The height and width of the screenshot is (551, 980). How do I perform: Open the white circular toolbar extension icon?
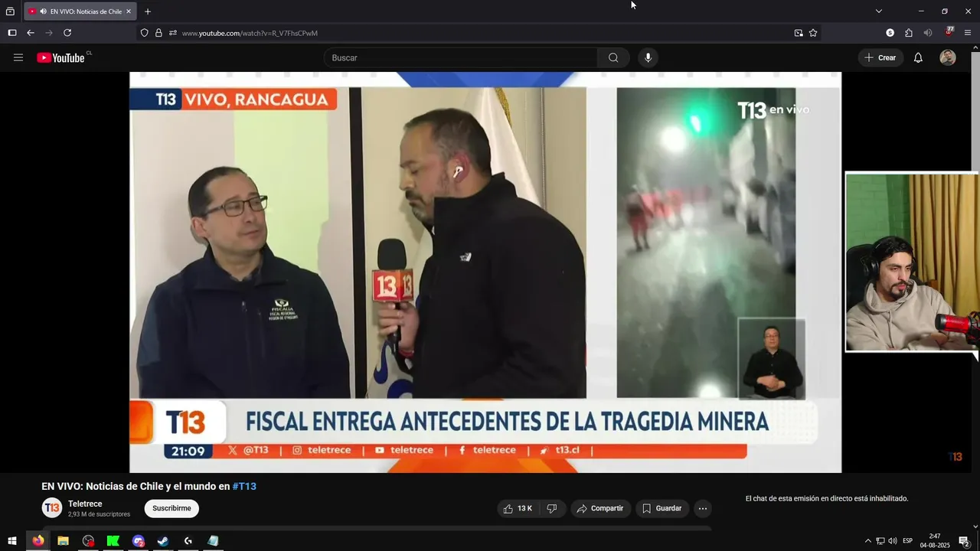890,33
